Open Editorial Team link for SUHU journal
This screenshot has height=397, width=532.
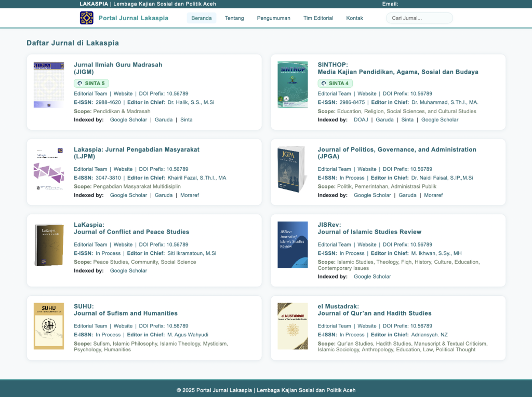[90, 326]
